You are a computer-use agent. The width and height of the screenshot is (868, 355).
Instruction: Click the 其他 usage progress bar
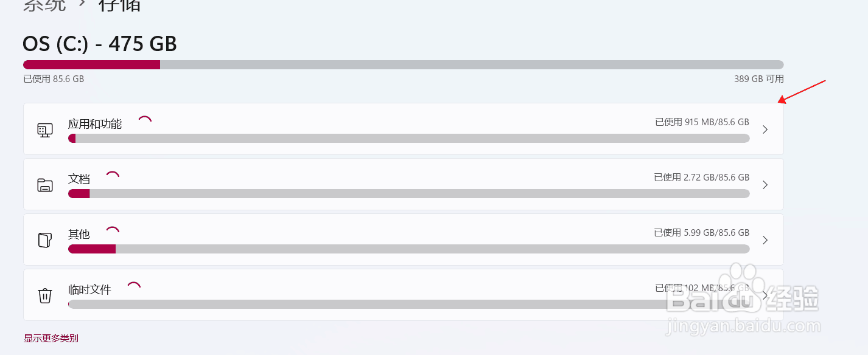[408, 249]
